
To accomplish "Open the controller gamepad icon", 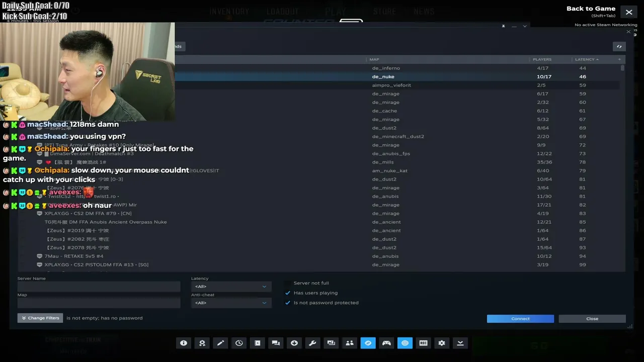I will pyautogui.click(x=386, y=343).
